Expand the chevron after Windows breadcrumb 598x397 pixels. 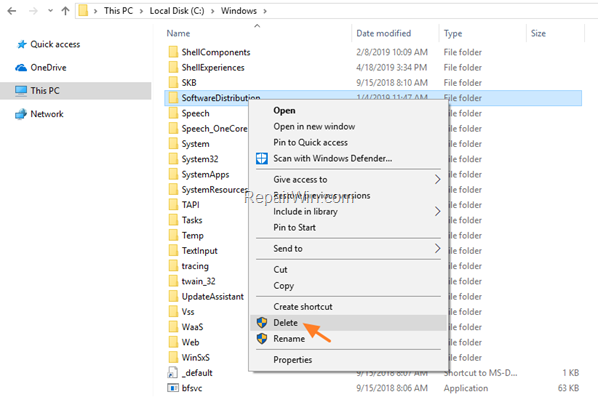tap(265, 11)
